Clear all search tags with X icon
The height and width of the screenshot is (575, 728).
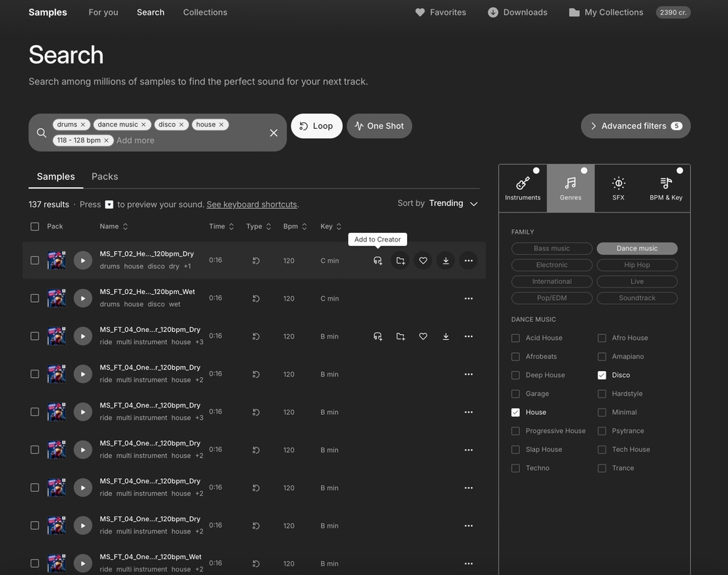(274, 132)
